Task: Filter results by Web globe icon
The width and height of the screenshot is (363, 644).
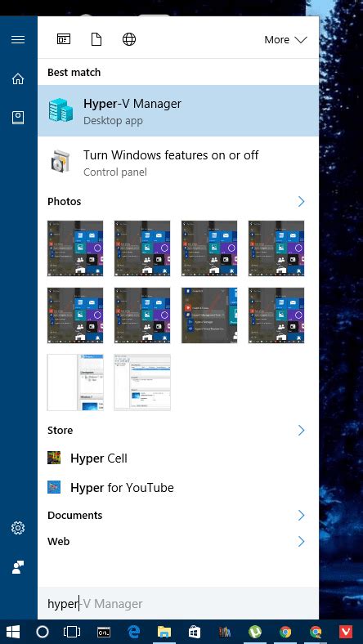Action: tap(129, 39)
